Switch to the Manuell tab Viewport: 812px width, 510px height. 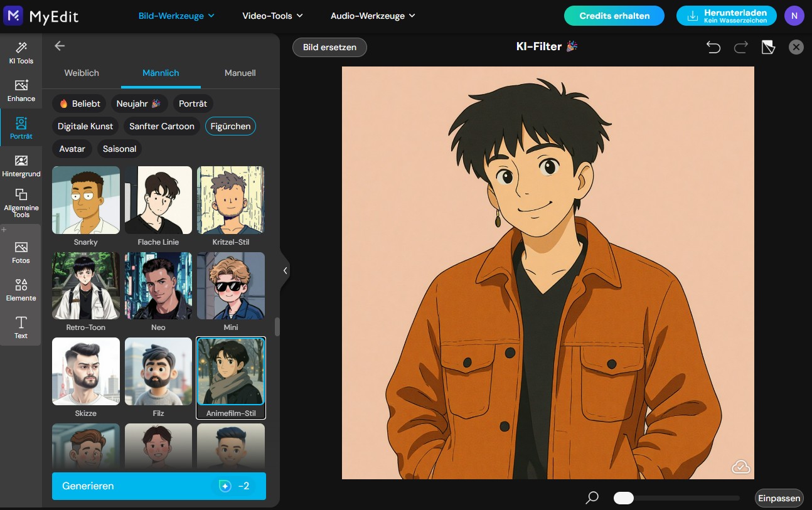(240, 73)
